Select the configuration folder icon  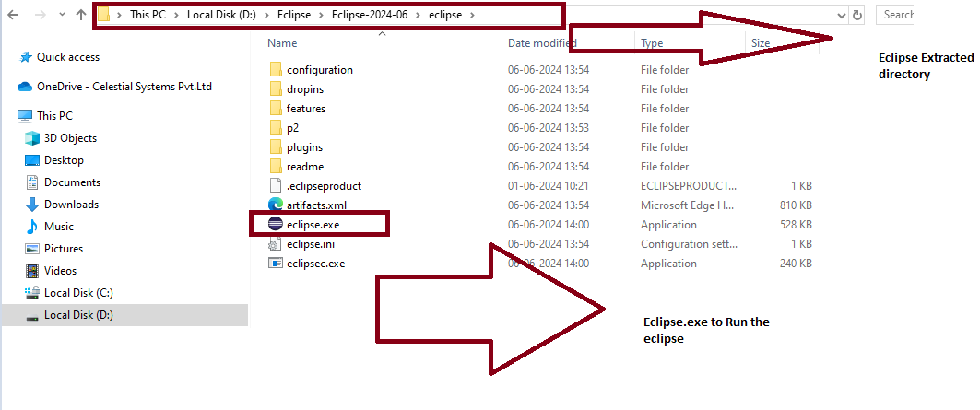tap(277, 69)
